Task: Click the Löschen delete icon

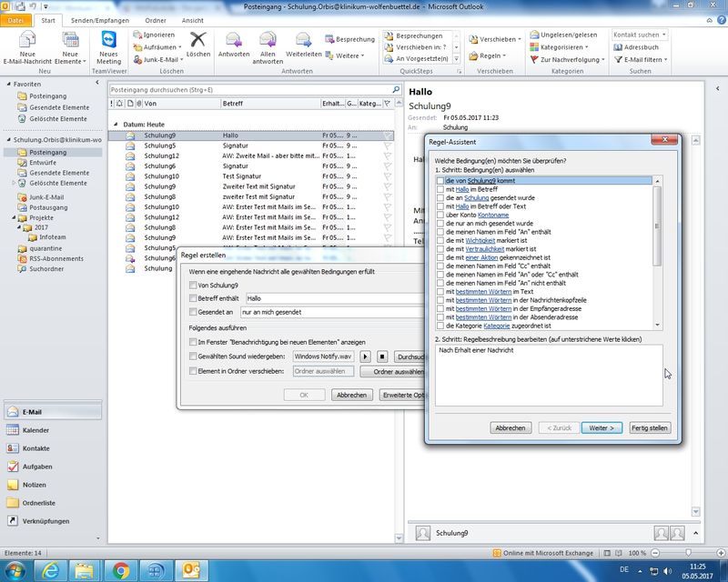Action: point(197,41)
